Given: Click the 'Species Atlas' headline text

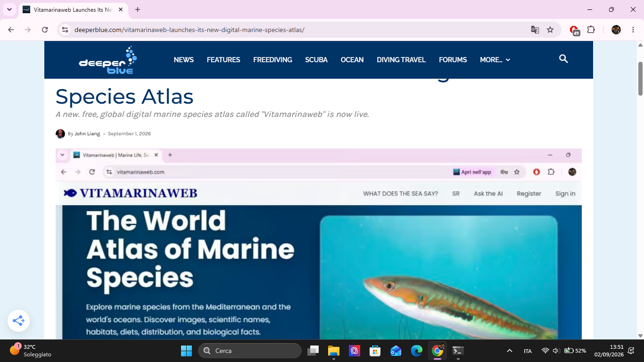Looking at the screenshot, I should coord(124,97).
